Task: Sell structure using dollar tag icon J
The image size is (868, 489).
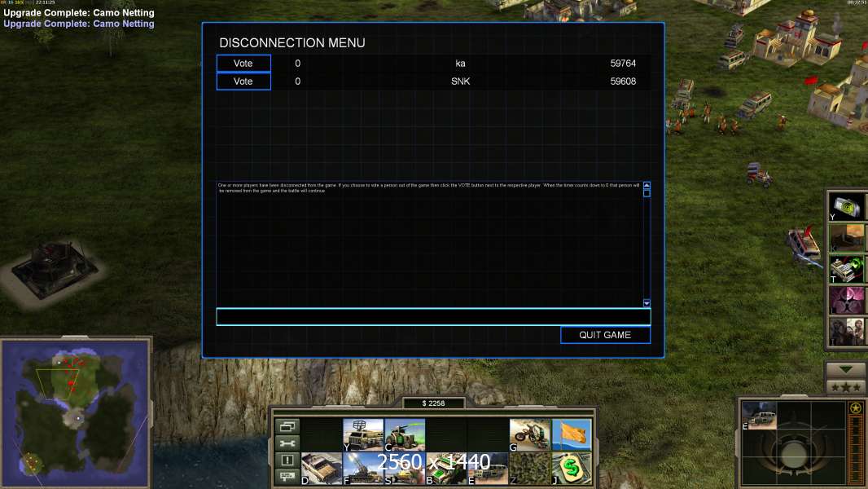Action: [572, 469]
